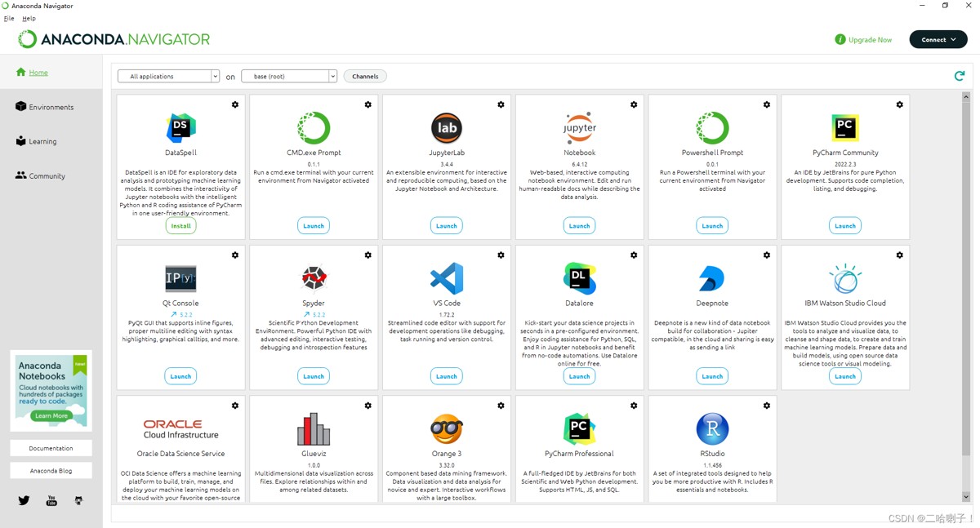Open Spyder tile settings gear
The image size is (980, 528).
368,255
